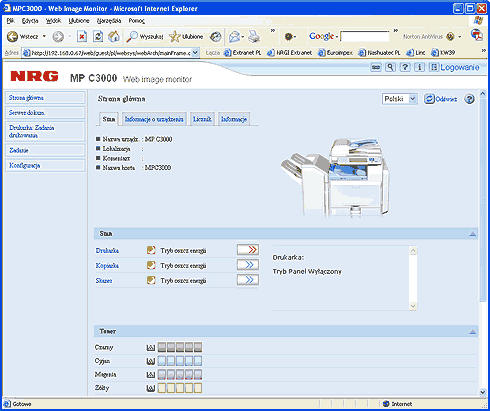490x411 pixels.
Task: Click the Media/History globe icon in toolbar
Action: [x=216, y=36]
